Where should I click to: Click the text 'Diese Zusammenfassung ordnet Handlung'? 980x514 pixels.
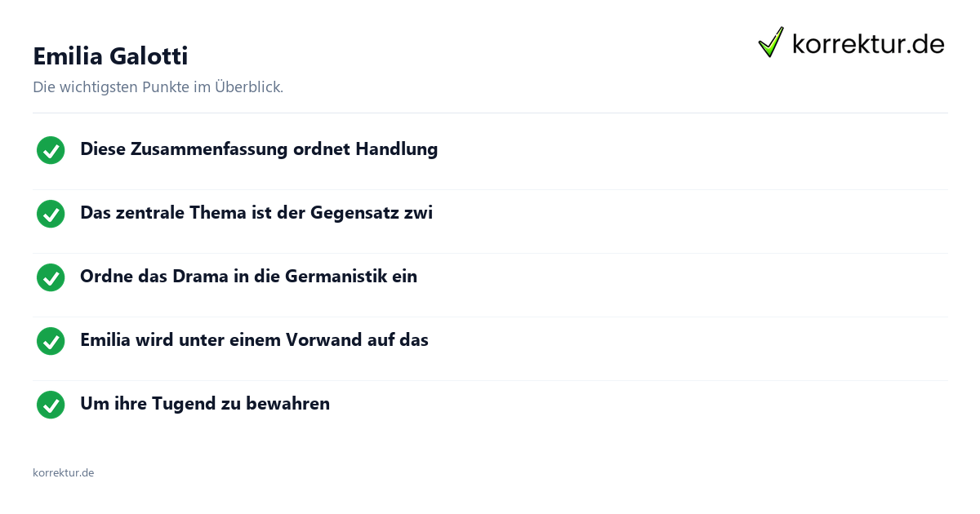click(x=259, y=149)
